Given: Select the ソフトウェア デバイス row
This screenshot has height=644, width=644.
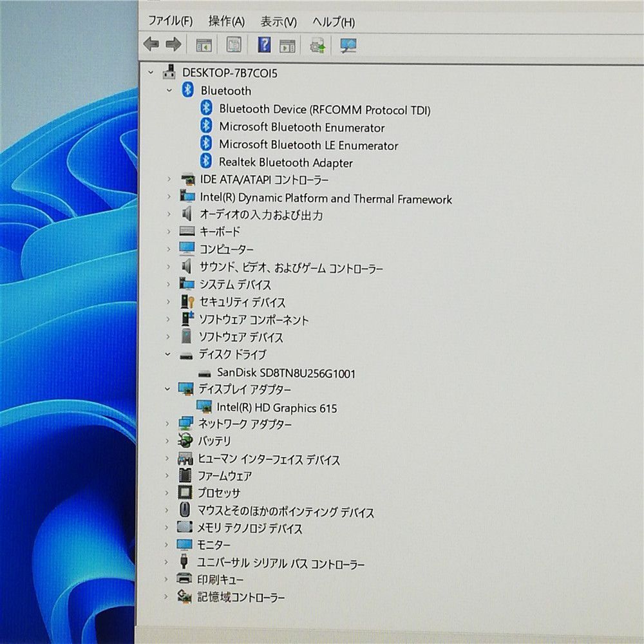Looking at the screenshot, I should 241,337.
